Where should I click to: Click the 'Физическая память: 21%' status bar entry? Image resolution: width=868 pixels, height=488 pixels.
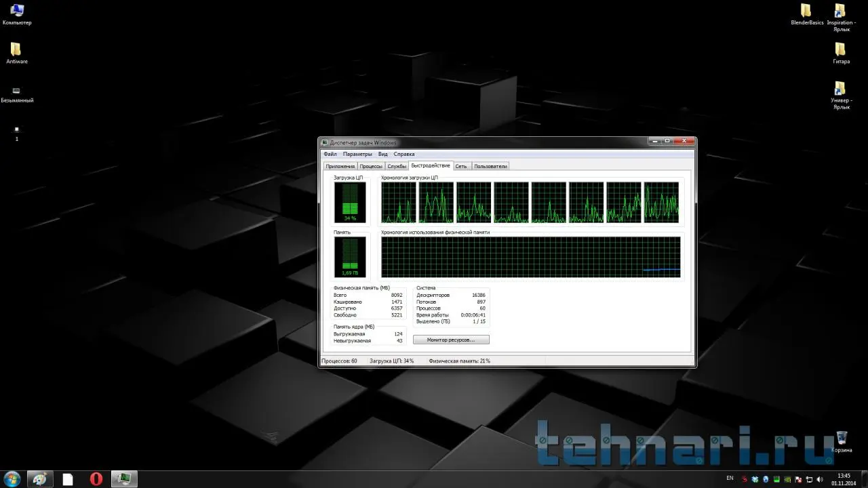pos(460,361)
